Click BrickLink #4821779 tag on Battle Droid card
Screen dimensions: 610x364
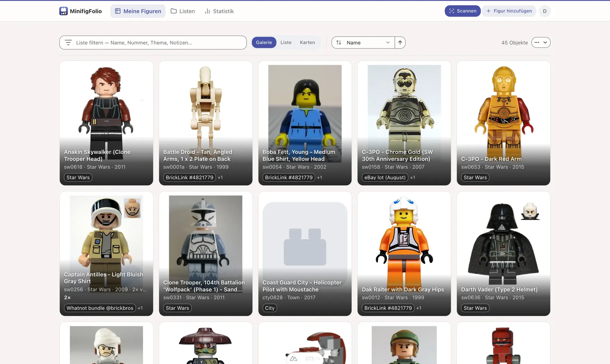click(190, 177)
